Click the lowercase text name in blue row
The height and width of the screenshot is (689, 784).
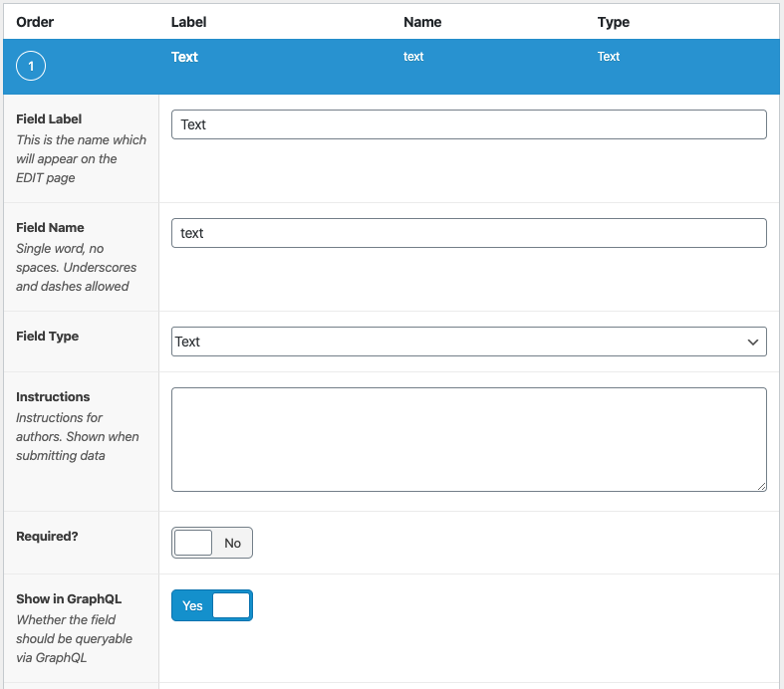point(413,57)
